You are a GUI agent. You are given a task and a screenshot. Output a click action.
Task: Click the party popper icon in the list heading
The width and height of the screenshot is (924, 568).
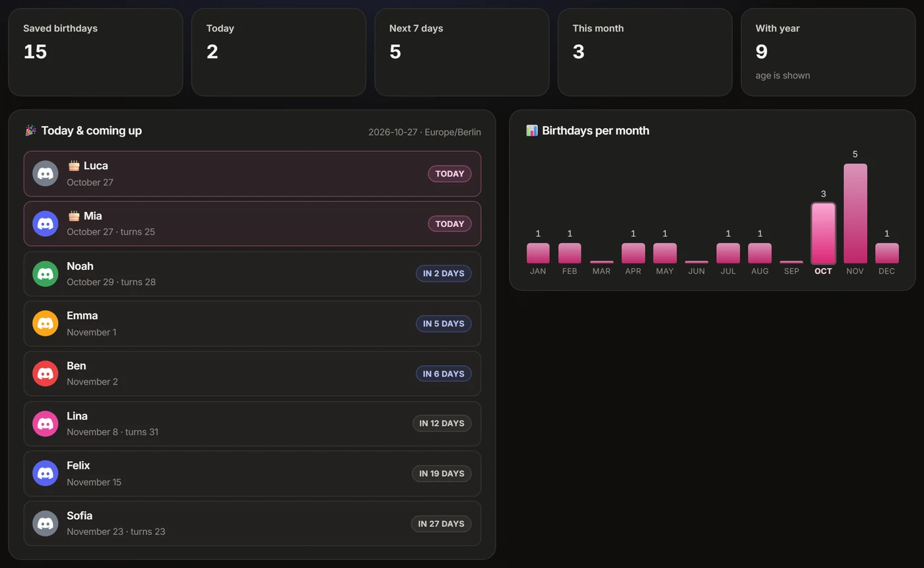30,131
